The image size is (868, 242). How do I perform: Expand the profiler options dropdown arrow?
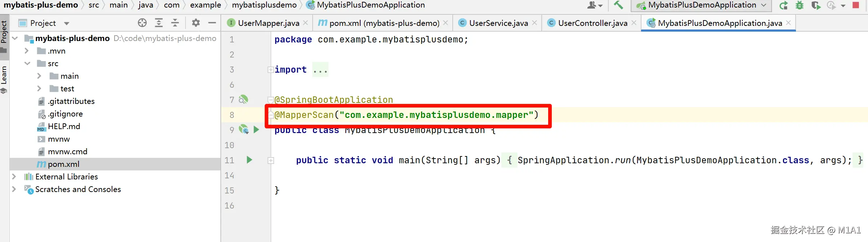coord(843,6)
